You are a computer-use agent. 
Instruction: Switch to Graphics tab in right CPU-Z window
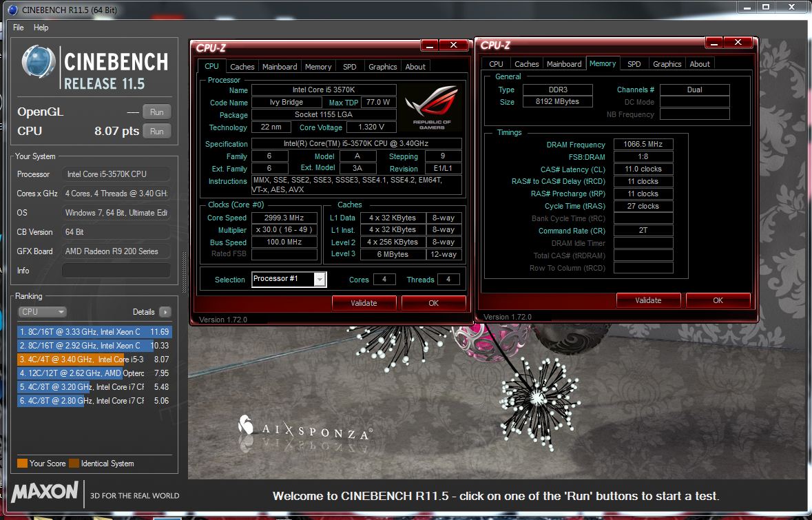point(667,64)
